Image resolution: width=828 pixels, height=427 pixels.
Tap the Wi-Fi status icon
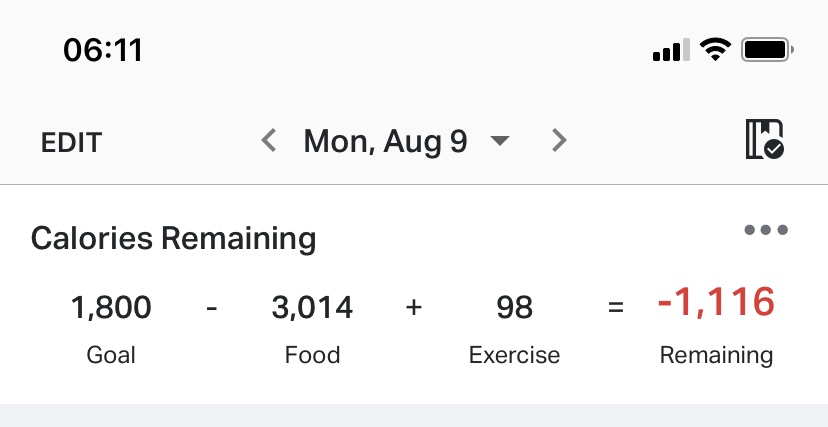pos(715,49)
